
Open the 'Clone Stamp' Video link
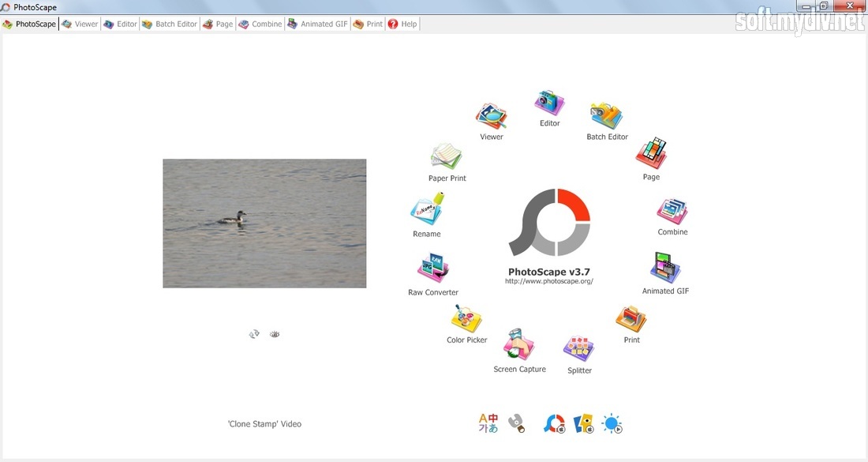coord(264,424)
